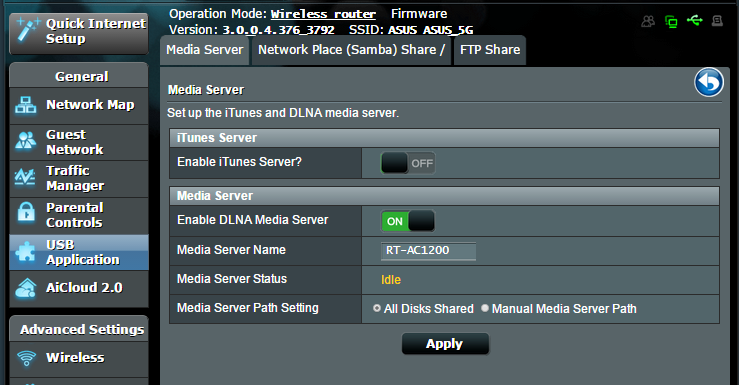
Task: Click the Media Server Name field
Action: tap(428, 251)
